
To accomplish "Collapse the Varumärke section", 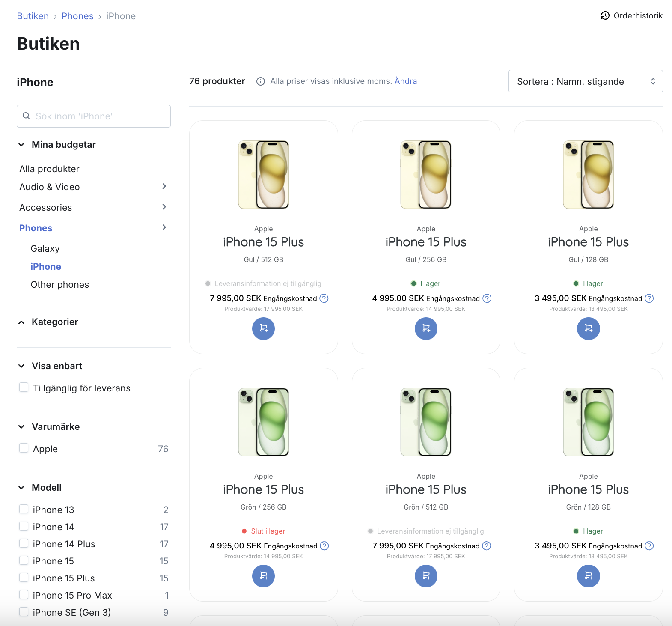I will (x=21, y=427).
